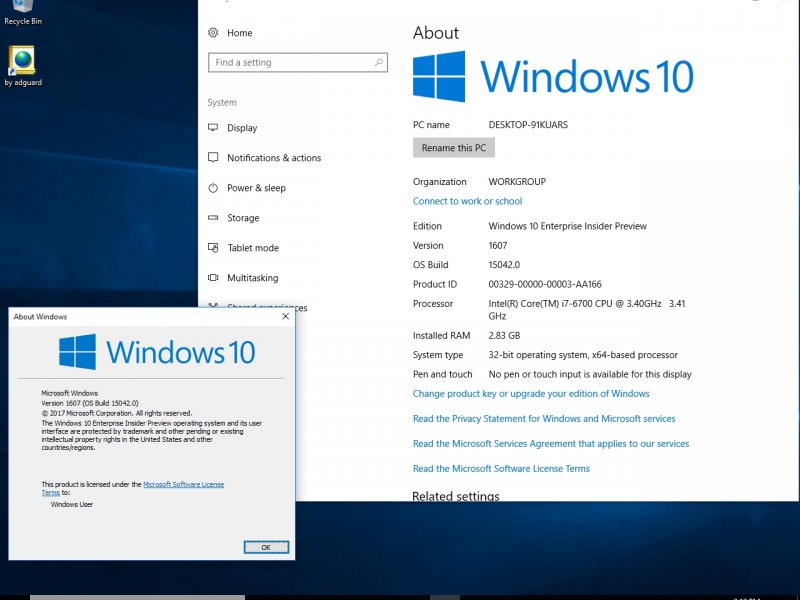The height and width of the screenshot is (600, 800).
Task: Close the About Windows dialog
Action: pos(286,316)
